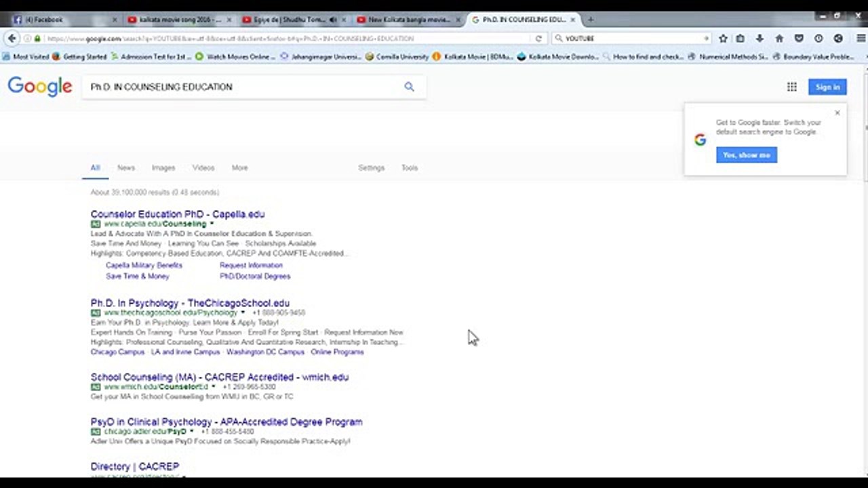The width and height of the screenshot is (868, 488).
Task: Open the Boundary Value Problem bookmark
Action: pyautogui.click(x=812, y=57)
